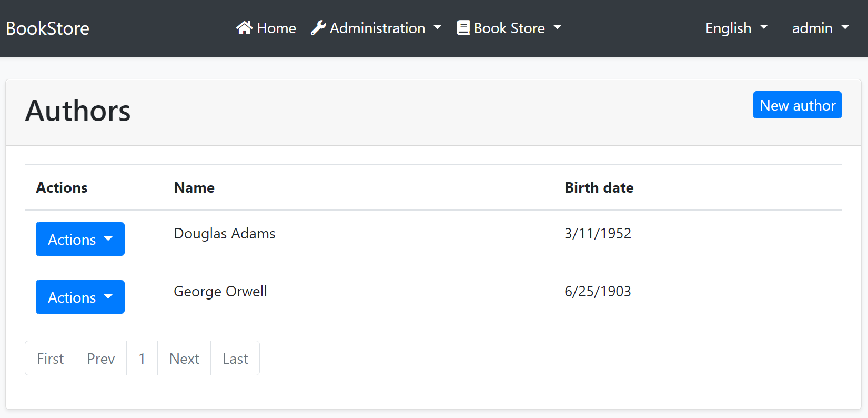The image size is (868, 418).
Task: Click the Home icon in the navbar
Action: click(244, 27)
